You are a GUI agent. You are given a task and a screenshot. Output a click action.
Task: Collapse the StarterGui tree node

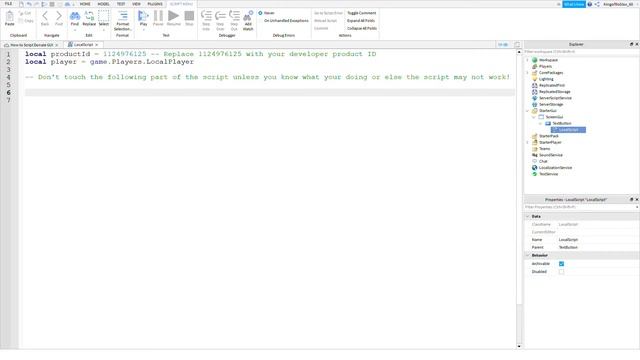(x=527, y=111)
